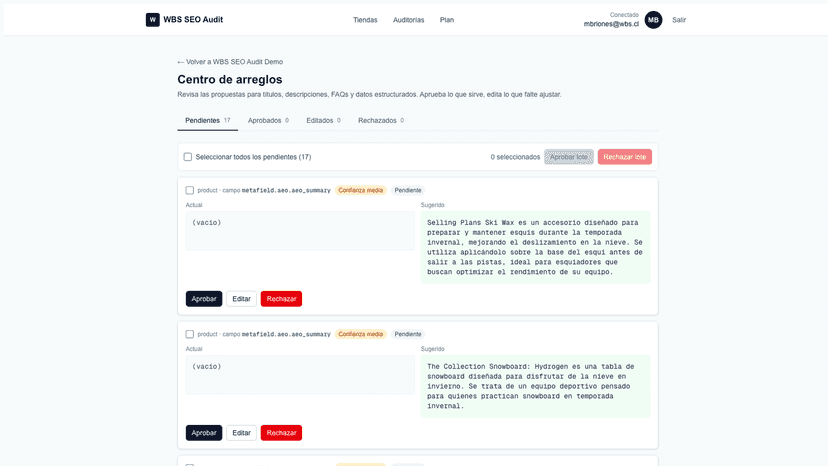Tick the checkbox for the Ski Wax proposal
Screen dimensions: 828x466
[190, 190]
